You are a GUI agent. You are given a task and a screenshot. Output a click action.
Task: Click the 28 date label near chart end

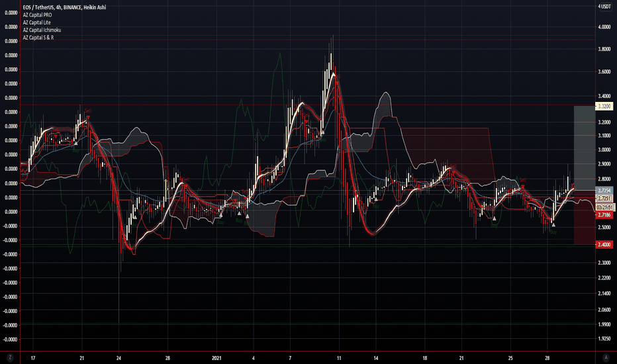(x=547, y=358)
